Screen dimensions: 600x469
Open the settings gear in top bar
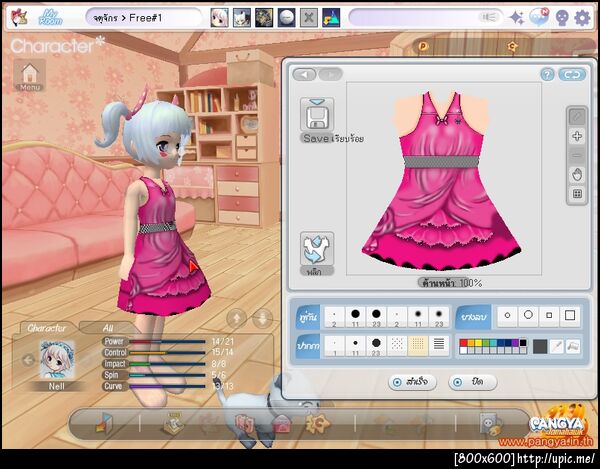coord(582,18)
